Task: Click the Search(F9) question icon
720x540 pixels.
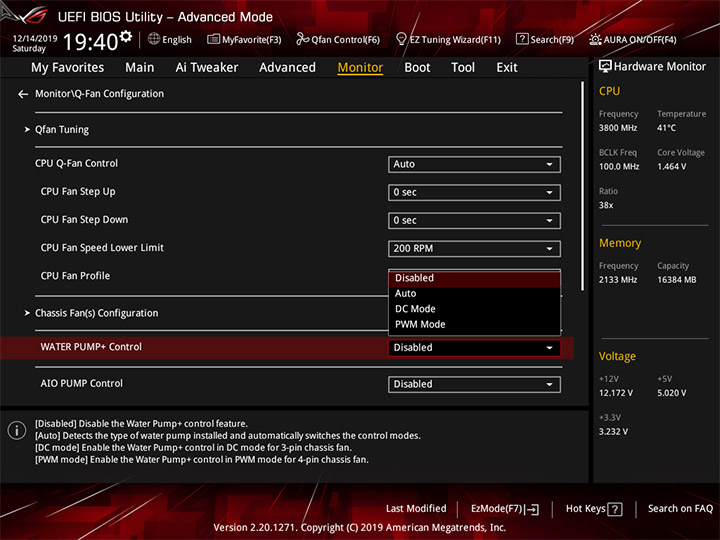Action: pyautogui.click(x=522, y=39)
